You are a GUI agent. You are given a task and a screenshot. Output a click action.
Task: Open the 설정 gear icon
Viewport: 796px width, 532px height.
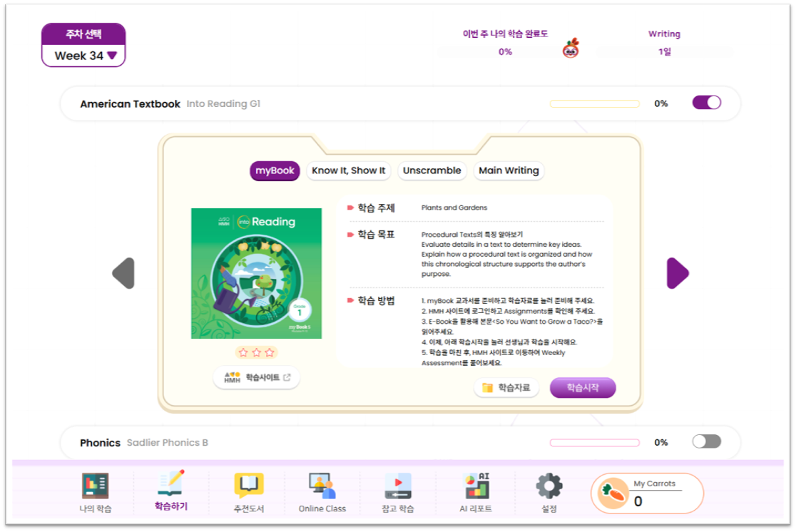(549, 486)
